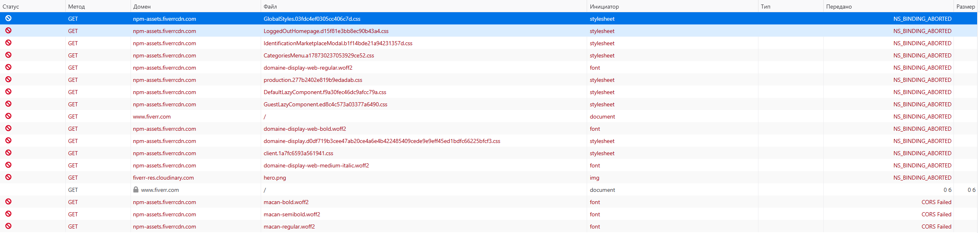Click blocked icon on client.1a7fc6593a561941.css row

[8, 153]
